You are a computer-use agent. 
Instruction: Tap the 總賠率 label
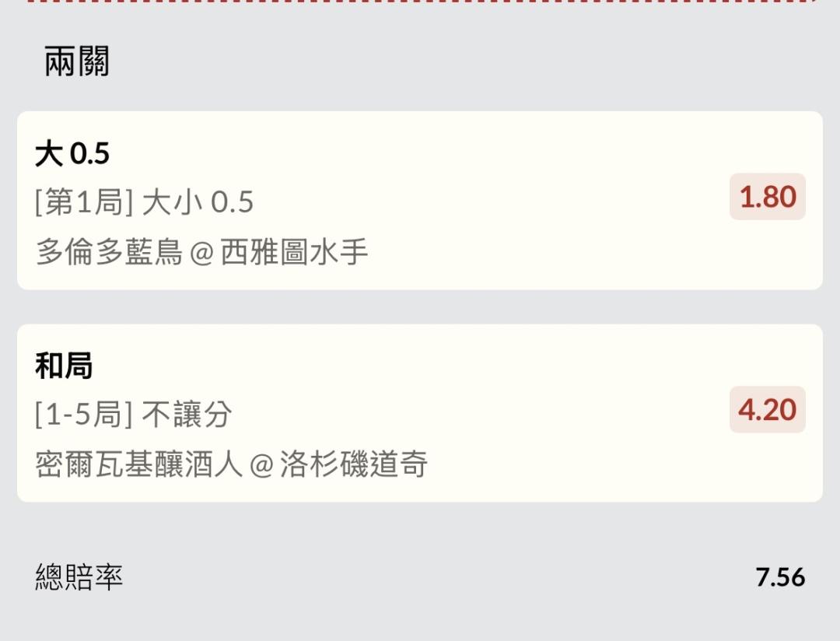tap(79, 577)
